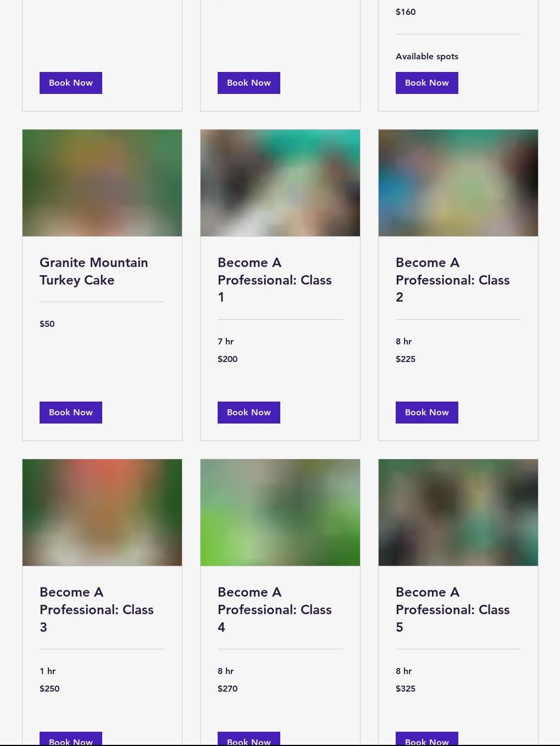Open the Professional Class 5 picture
Viewport: 560px width, 746px height.
458,513
